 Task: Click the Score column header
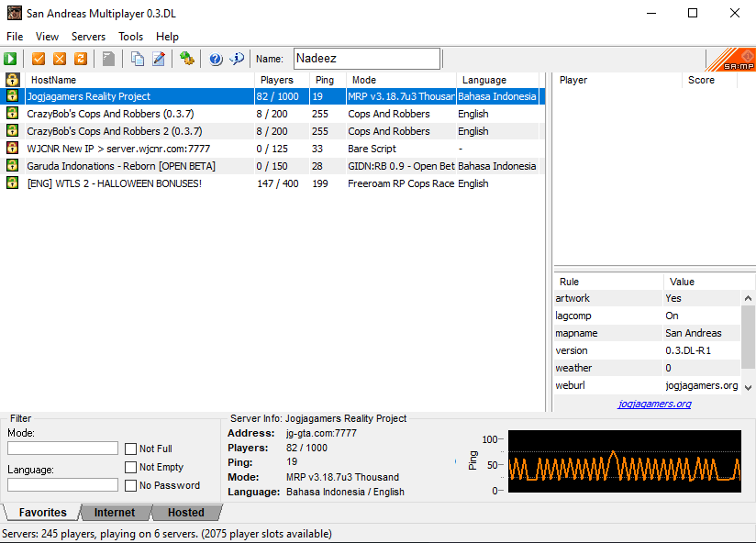(x=710, y=80)
